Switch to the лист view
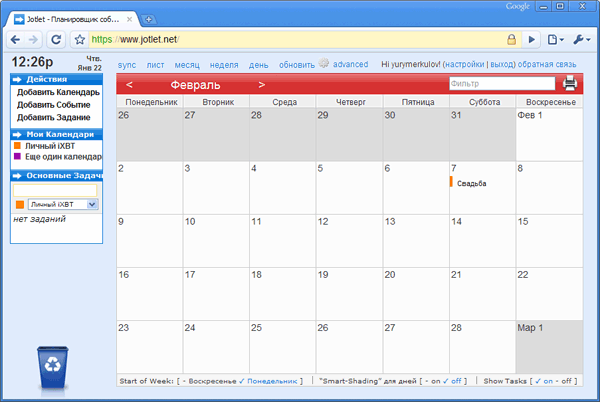600x402 pixels. click(155, 65)
